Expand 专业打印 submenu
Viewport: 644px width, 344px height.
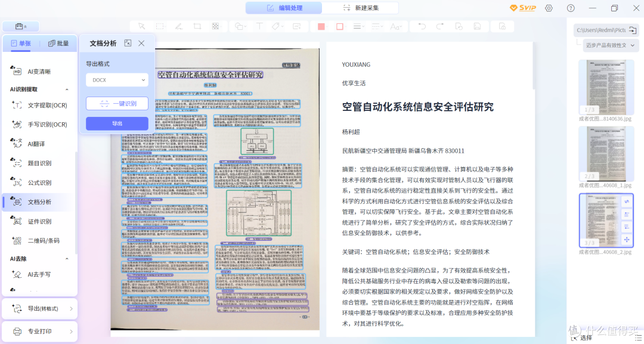click(39, 331)
